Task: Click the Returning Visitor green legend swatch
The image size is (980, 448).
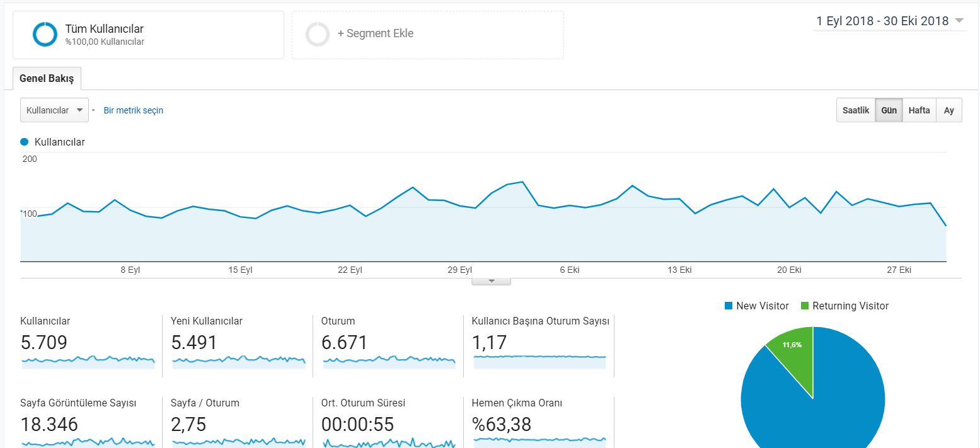Action: pos(805,306)
